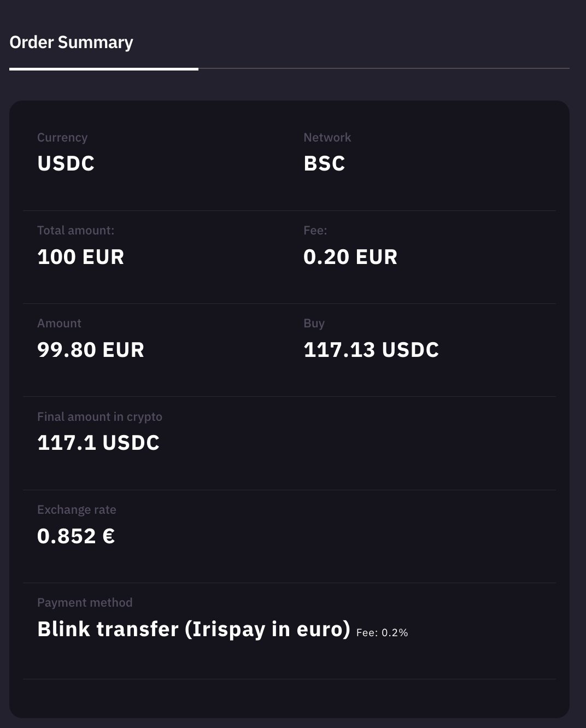Click the Fee label above 0.20 EUR
Viewport: 586px width, 728px height.
click(x=315, y=231)
